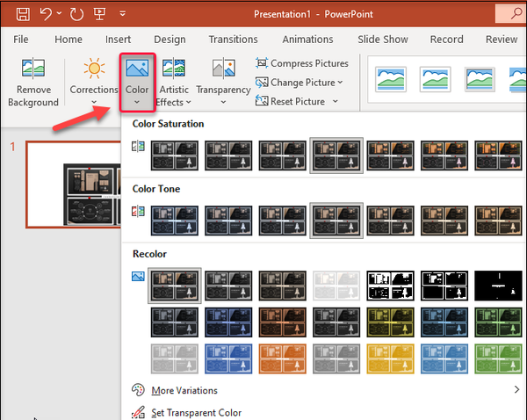This screenshot has width=527, height=420.
Task: Apply dark orange recolor preset
Action: click(x=282, y=322)
